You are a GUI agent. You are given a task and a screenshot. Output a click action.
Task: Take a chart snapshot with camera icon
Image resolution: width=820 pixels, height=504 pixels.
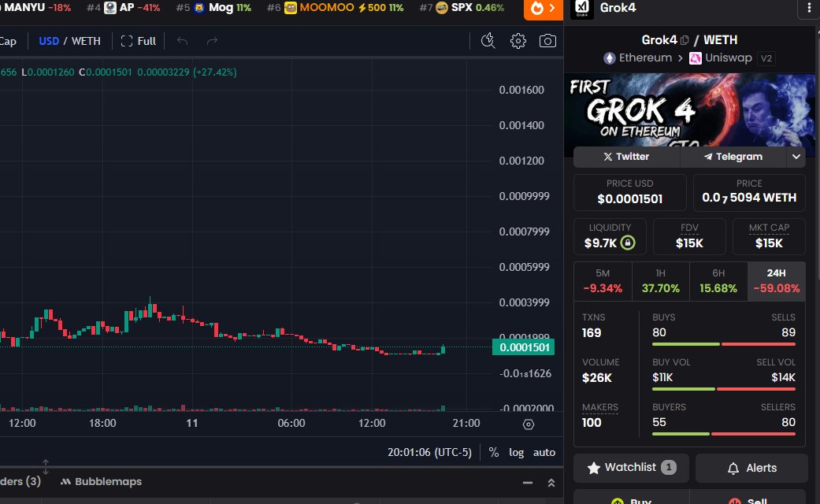pyautogui.click(x=547, y=41)
